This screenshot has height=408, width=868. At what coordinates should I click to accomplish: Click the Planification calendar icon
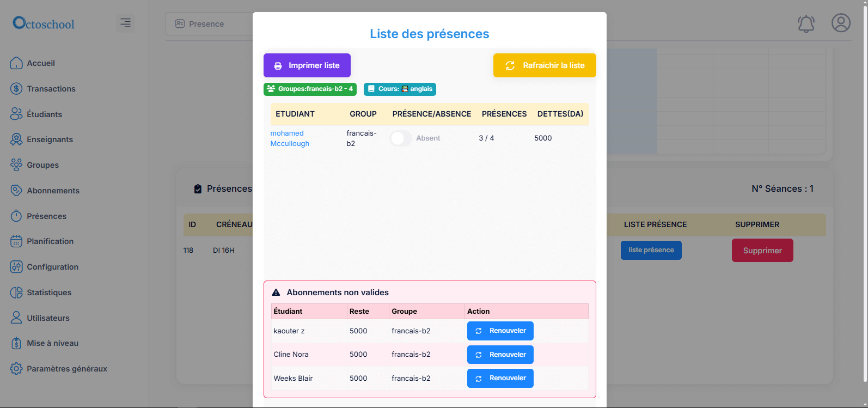pyautogui.click(x=16, y=241)
